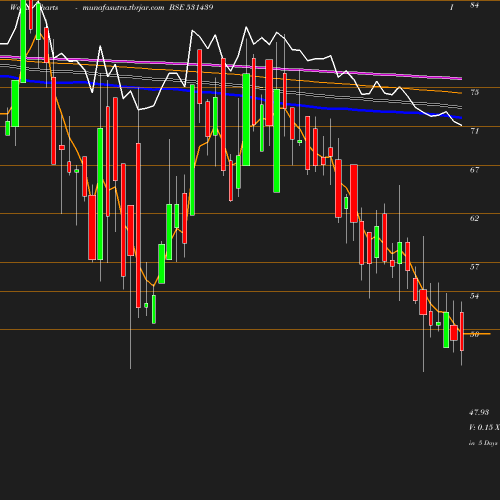Click the price label 67
The width and height of the screenshot is (500, 500).
coord(474,170)
